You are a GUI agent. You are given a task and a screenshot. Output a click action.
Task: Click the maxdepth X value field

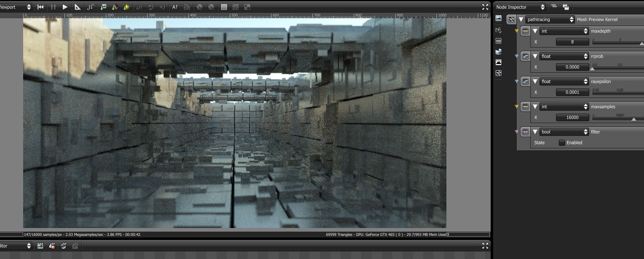pyautogui.click(x=572, y=42)
